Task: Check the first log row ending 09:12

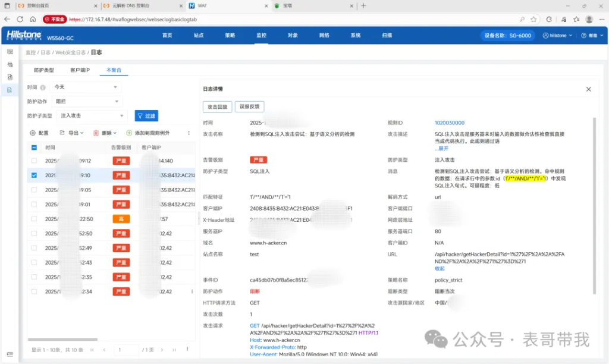Action: pyautogui.click(x=34, y=161)
